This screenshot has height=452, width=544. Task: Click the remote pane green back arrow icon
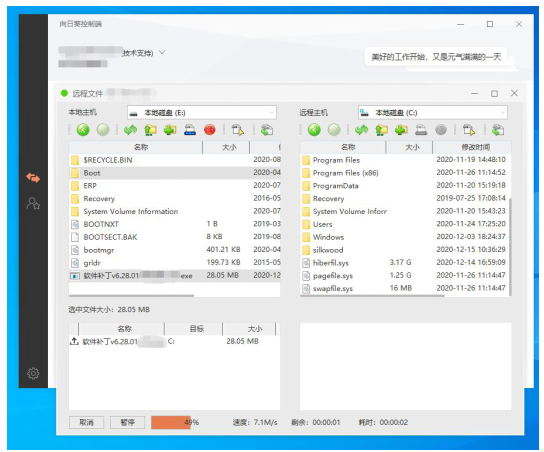click(314, 130)
